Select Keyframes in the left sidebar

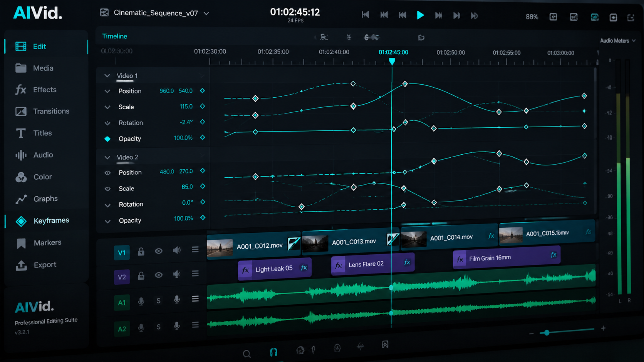(x=42, y=221)
